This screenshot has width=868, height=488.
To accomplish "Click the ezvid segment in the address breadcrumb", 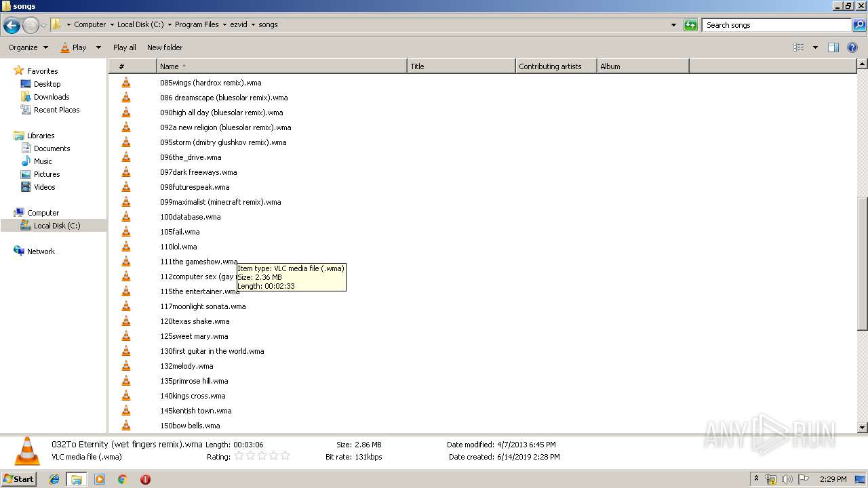I will coord(239,24).
